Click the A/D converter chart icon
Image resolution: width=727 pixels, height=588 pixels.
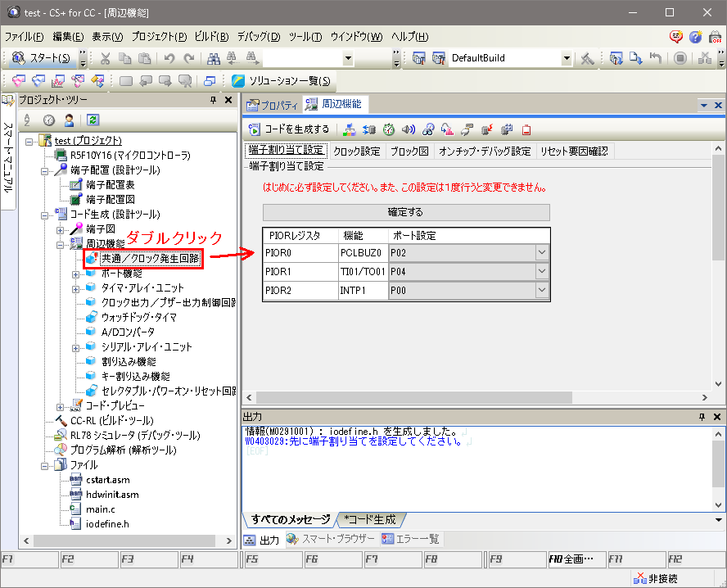coord(448,130)
